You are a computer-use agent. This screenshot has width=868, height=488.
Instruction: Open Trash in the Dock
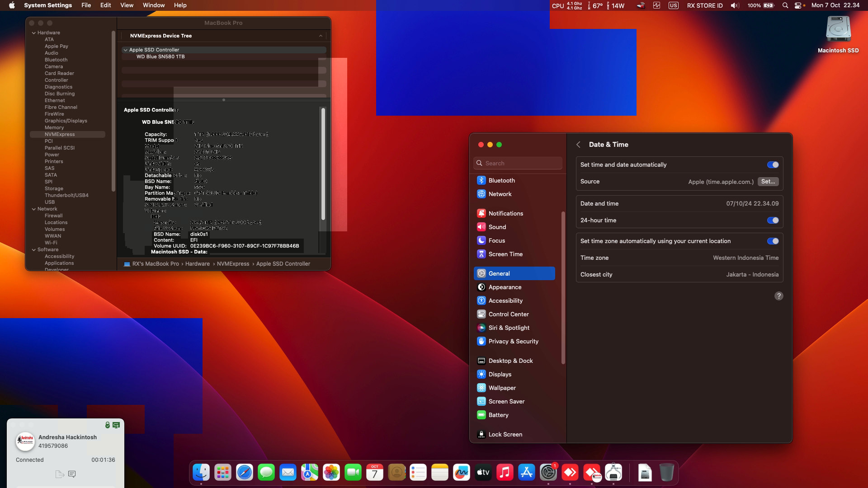click(666, 473)
